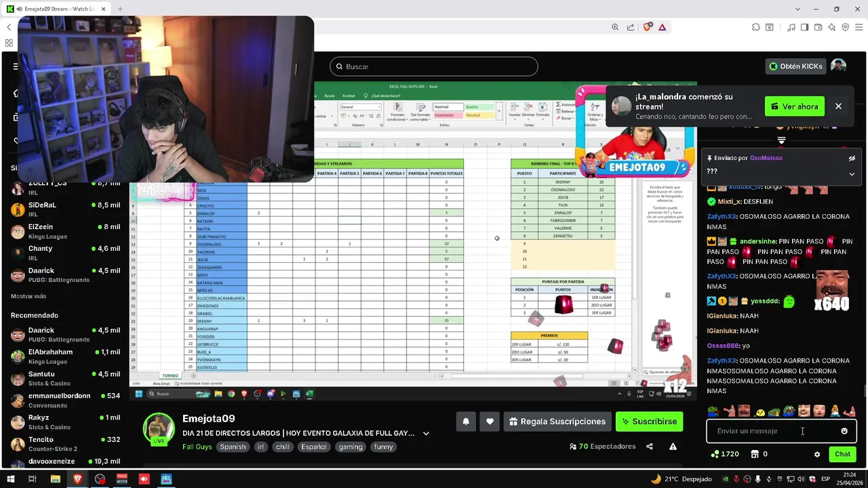The image size is (868, 488).
Task: Expand Mostrar más in the sidebar
Action: 28,296
